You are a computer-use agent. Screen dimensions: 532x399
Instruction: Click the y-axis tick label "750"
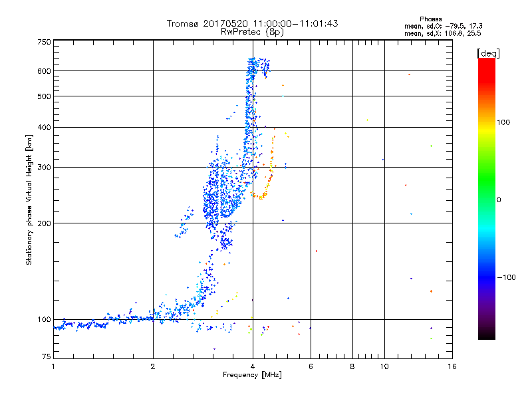(44, 42)
